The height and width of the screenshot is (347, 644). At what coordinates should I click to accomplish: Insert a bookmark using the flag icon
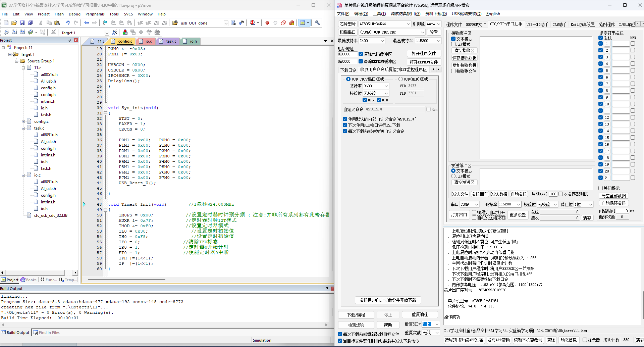(x=105, y=23)
